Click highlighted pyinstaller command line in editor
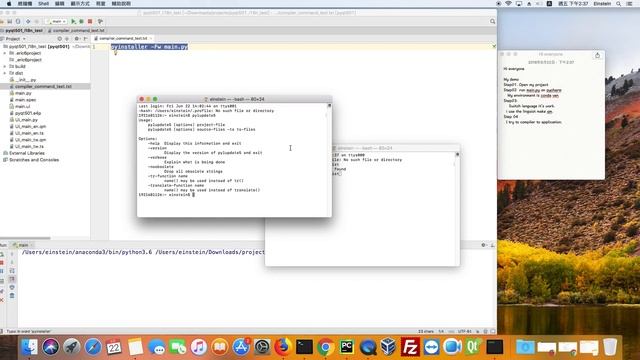This screenshot has width=640, height=360. [149, 47]
